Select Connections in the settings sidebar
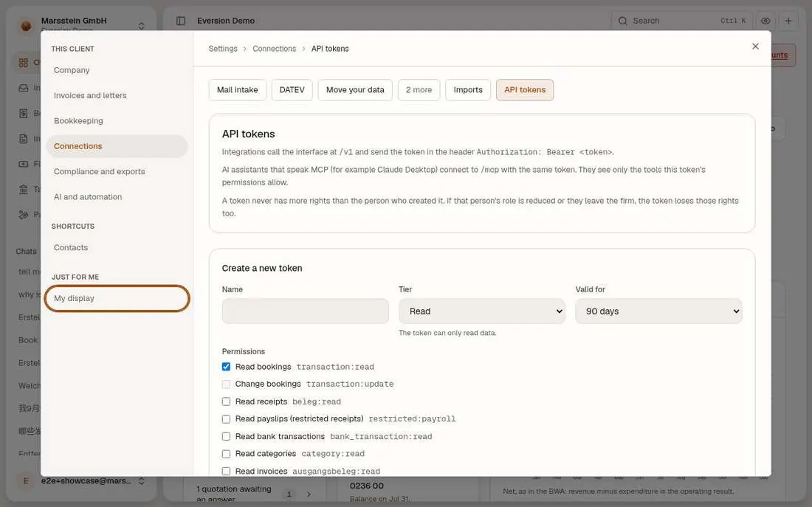812x507 pixels. point(117,146)
